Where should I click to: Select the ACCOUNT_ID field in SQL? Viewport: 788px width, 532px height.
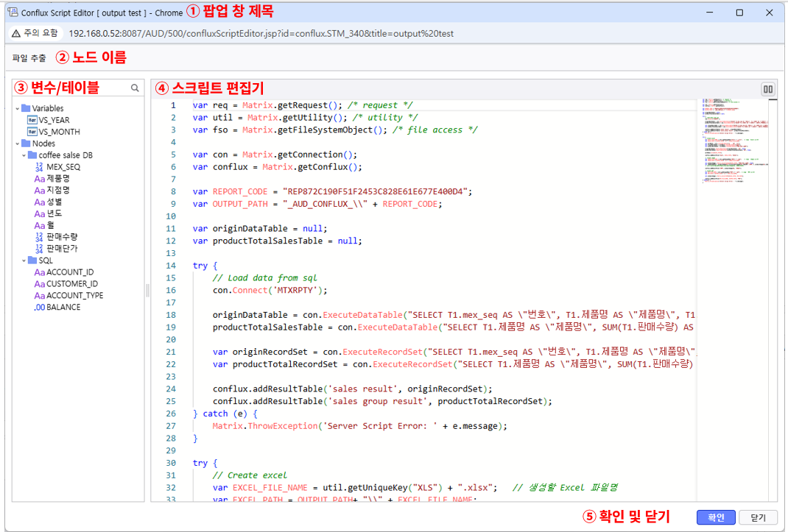[70, 272]
